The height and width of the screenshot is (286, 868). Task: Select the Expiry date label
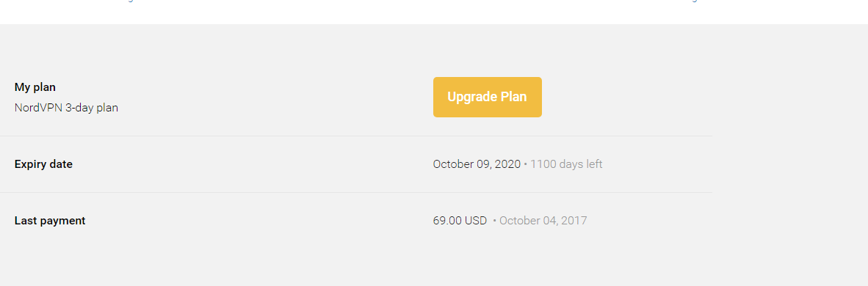point(43,164)
